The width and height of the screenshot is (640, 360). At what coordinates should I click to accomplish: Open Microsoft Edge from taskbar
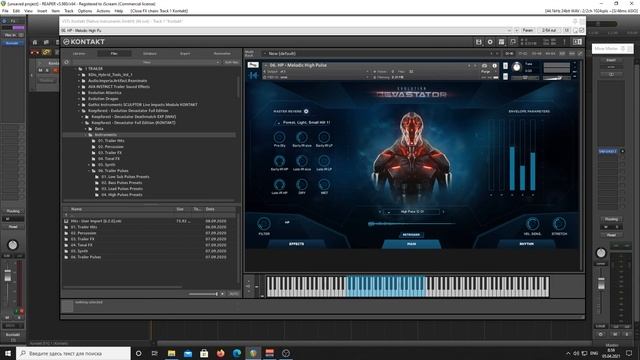[x=237, y=353]
